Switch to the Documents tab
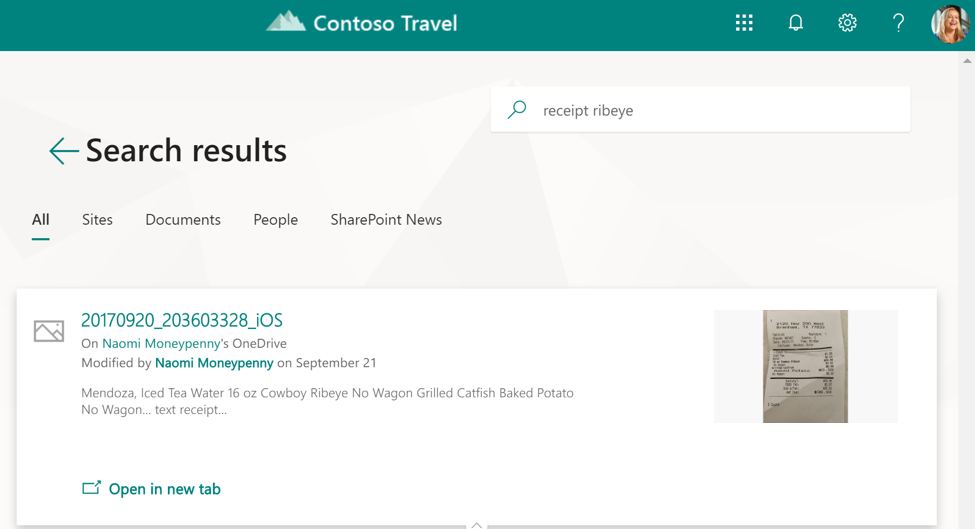The image size is (975, 529). [183, 219]
